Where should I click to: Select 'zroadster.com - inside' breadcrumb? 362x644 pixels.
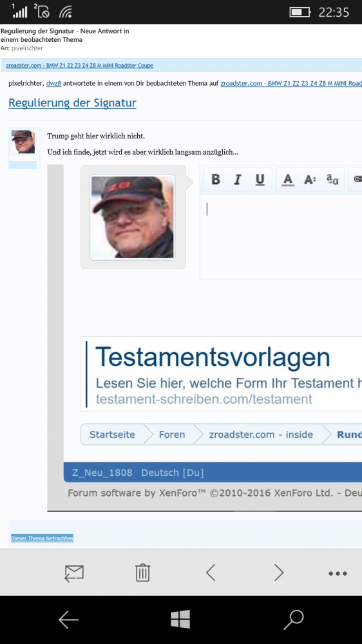pyautogui.click(x=261, y=435)
